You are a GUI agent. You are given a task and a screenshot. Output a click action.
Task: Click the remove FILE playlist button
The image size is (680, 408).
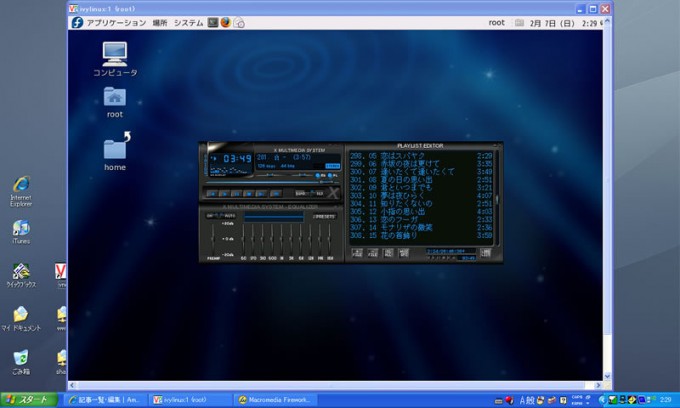coord(373,253)
